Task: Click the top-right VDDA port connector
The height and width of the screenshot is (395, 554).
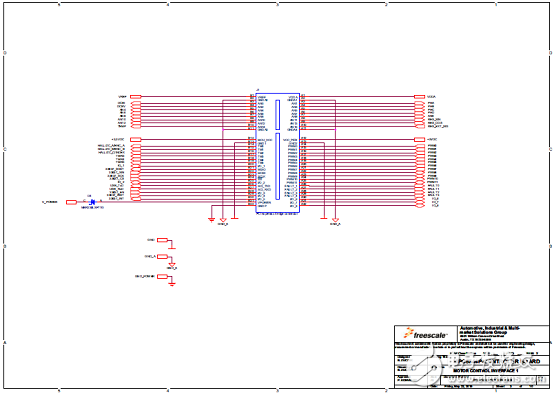Action: coord(419,96)
